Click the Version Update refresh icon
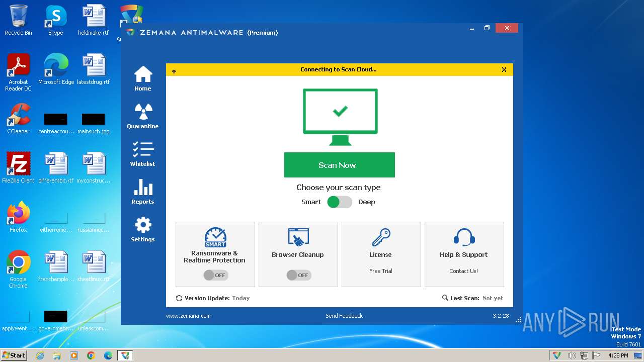Viewport: 644px width, 362px height. [x=179, y=298]
